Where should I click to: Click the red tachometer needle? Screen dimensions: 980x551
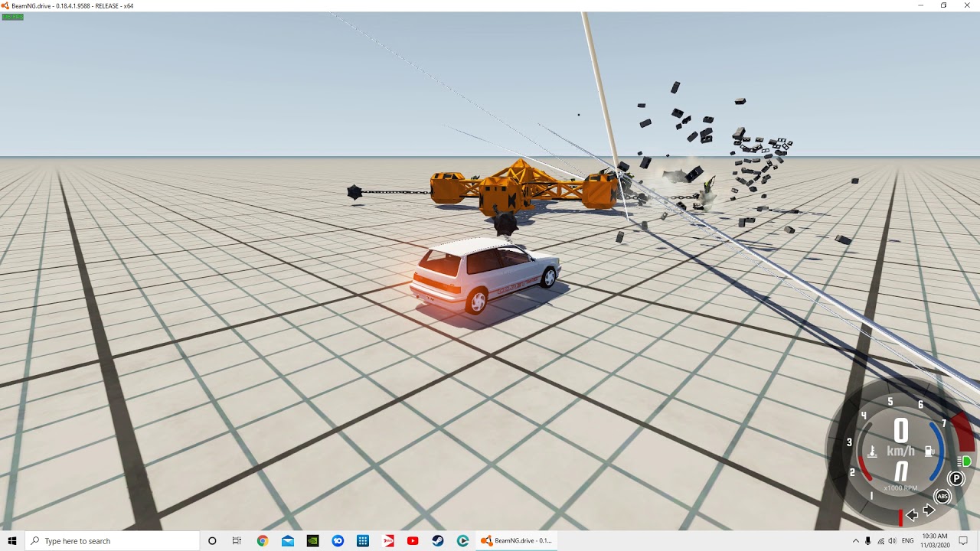(x=900, y=517)
